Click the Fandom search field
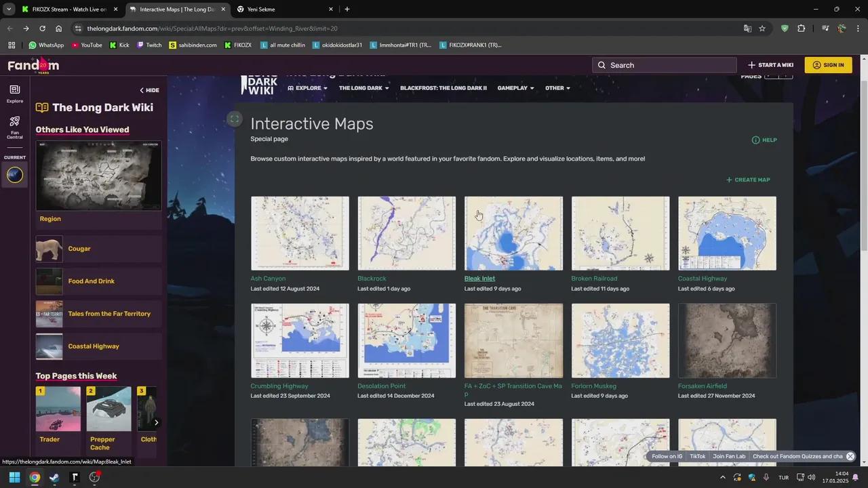 coord(665,65)
